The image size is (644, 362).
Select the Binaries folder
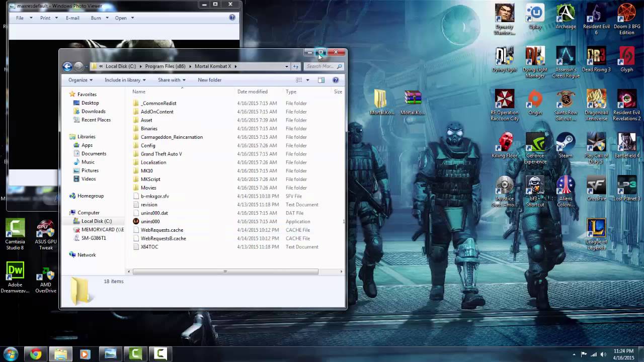click(x=149, y=128)
